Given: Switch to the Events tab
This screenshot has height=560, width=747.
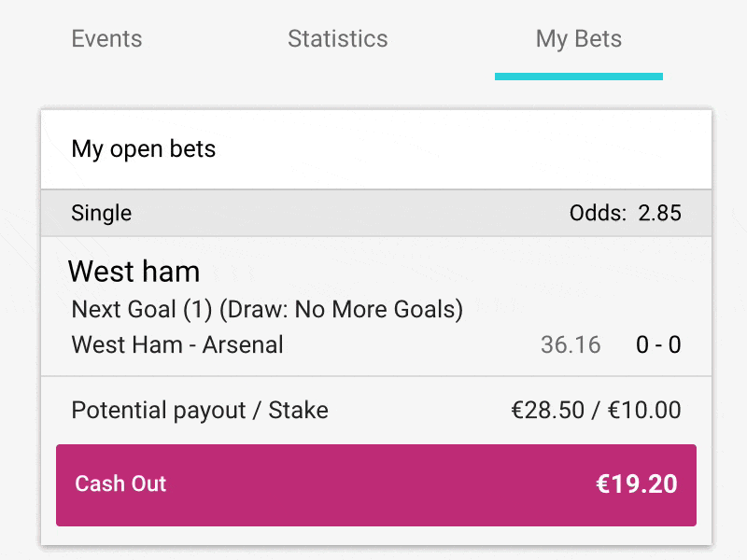Looking at the screenshot, I should [106, 39].
